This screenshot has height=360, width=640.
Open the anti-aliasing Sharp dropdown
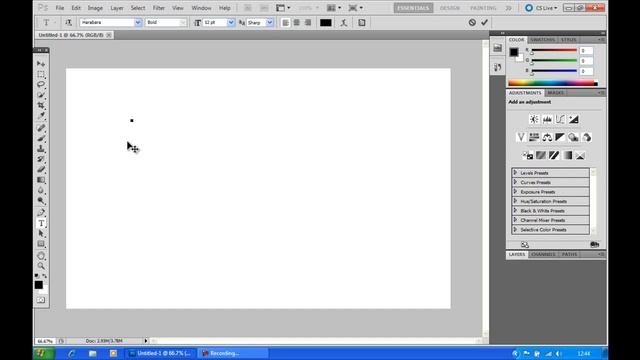[x=270, y=22]
